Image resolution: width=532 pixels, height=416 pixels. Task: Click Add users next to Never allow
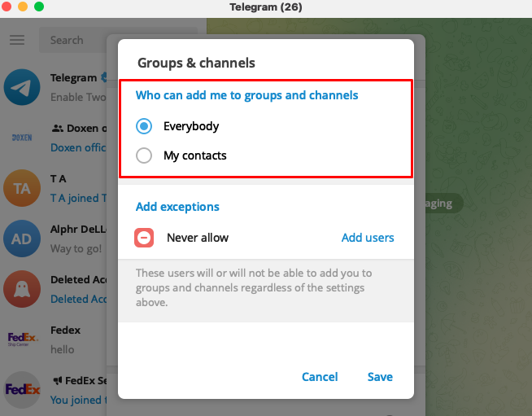(x=368, y=238)
